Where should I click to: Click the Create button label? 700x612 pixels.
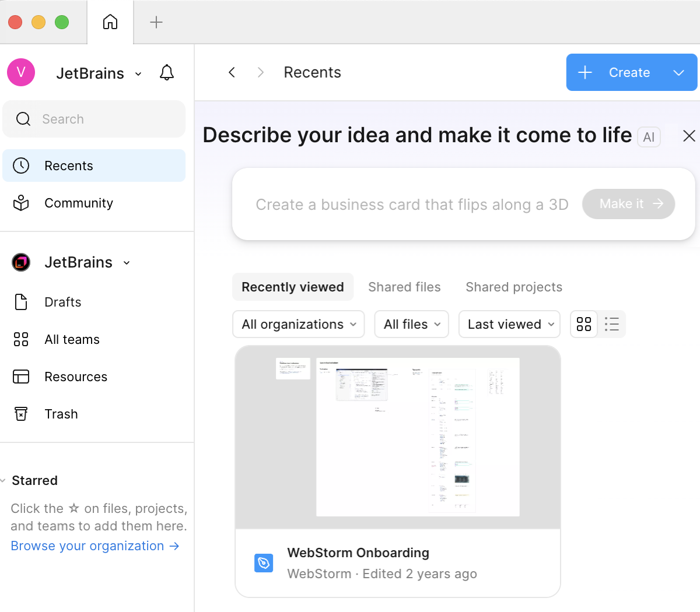coord(629,72)
